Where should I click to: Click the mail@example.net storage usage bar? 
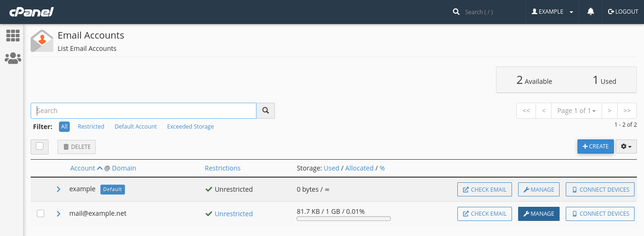point(344,219)
